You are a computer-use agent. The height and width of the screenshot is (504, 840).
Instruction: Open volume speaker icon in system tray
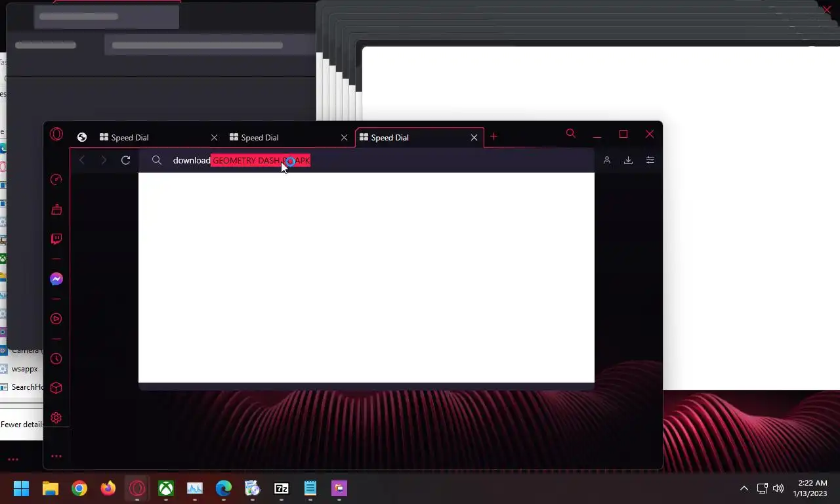(x=778, y=488)
